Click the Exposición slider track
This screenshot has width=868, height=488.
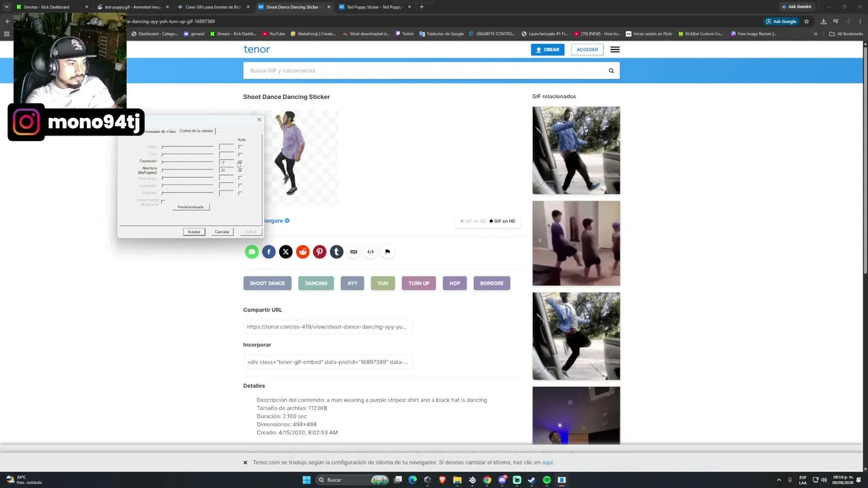click(x=187, y=162)
